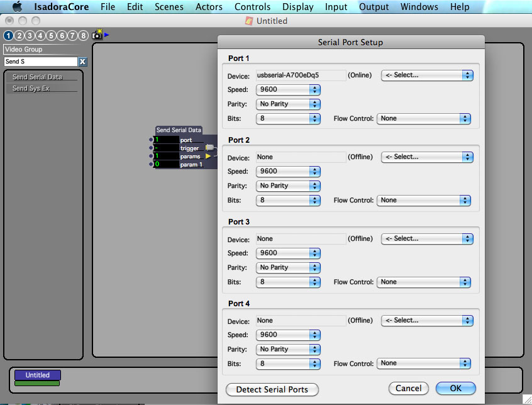Viewport: 532px width, 405px height.
Task: Click the yellow params arrow icon
Action: (x=208, y=156)
